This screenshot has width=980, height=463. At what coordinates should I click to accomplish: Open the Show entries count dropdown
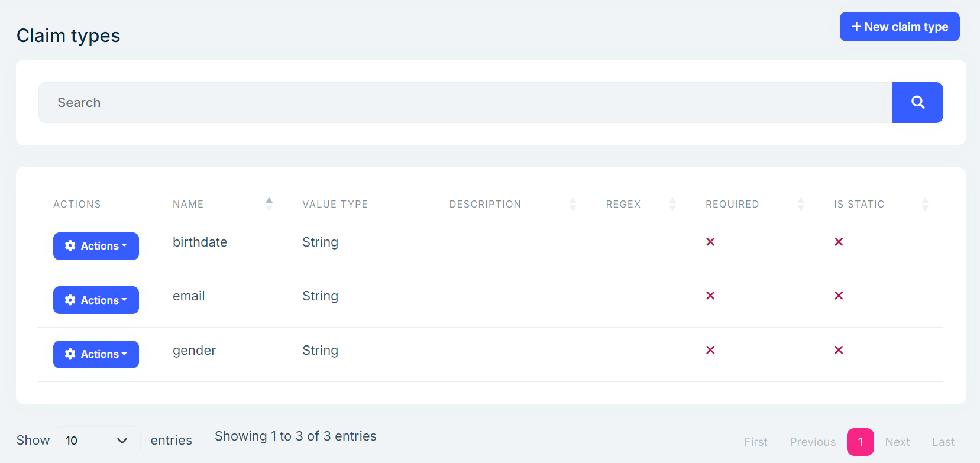tap(97, 441)
